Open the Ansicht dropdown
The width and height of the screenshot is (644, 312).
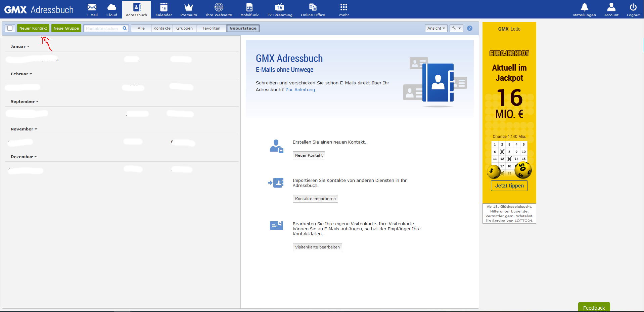tap(436, 28)
